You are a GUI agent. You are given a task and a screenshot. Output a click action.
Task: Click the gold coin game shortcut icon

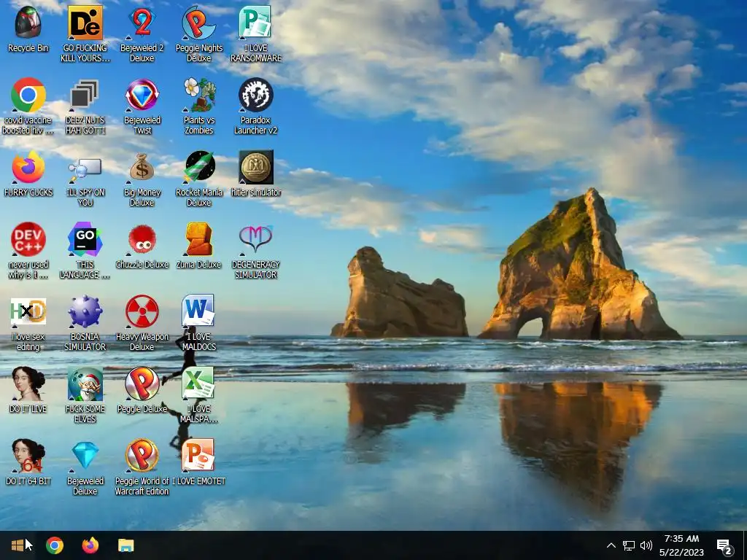(256, 167)
